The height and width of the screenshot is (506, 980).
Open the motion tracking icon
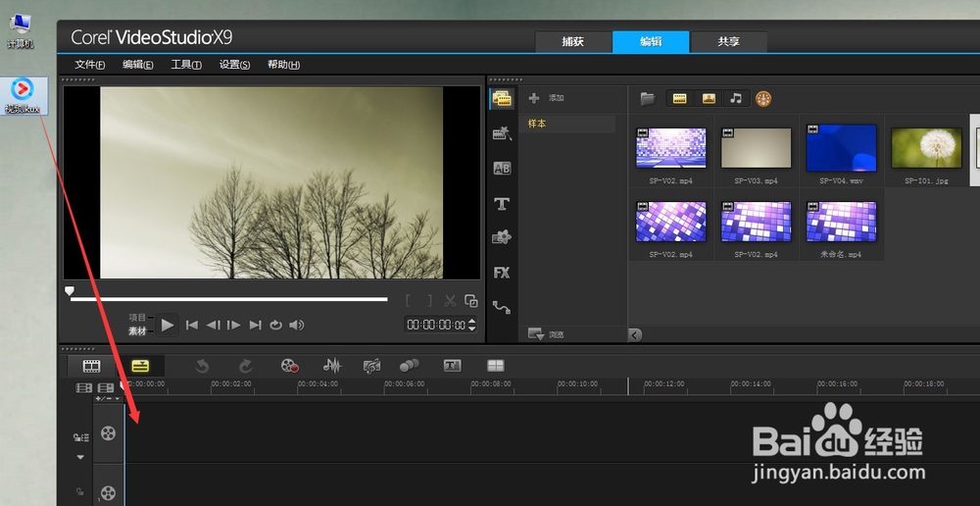click(410, 365)
